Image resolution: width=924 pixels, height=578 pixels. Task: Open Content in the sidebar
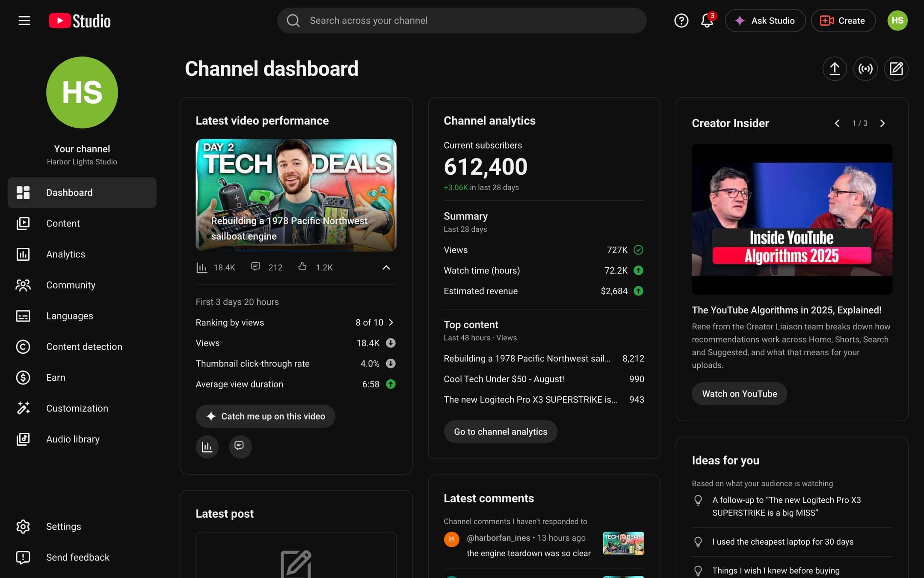coord(82,223)
